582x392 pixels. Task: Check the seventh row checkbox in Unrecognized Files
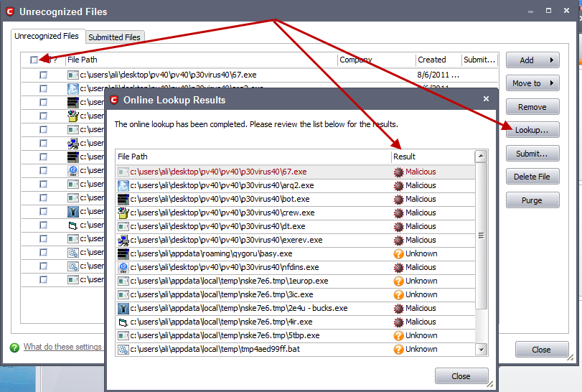point(44,157)
